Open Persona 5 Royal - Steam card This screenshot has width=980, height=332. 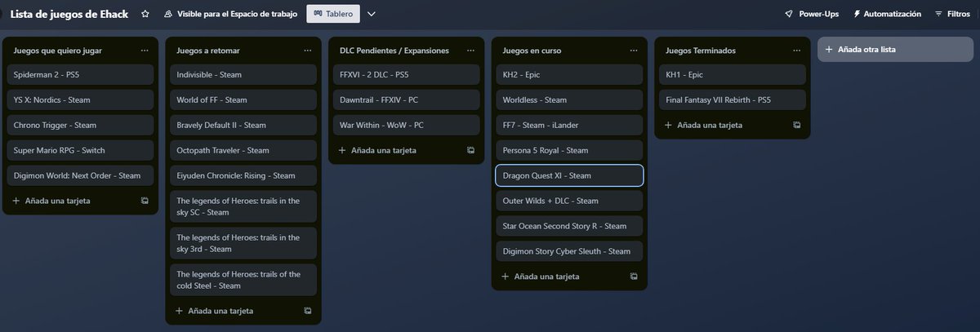point(570,151)
